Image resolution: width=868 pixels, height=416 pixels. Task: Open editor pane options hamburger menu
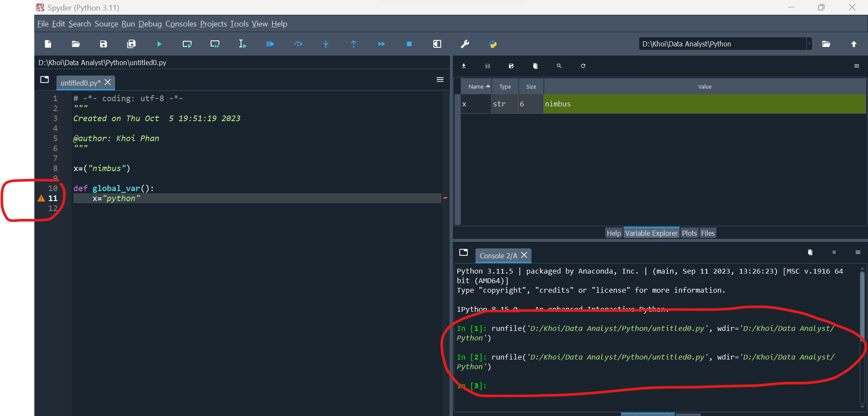(440, 79)
